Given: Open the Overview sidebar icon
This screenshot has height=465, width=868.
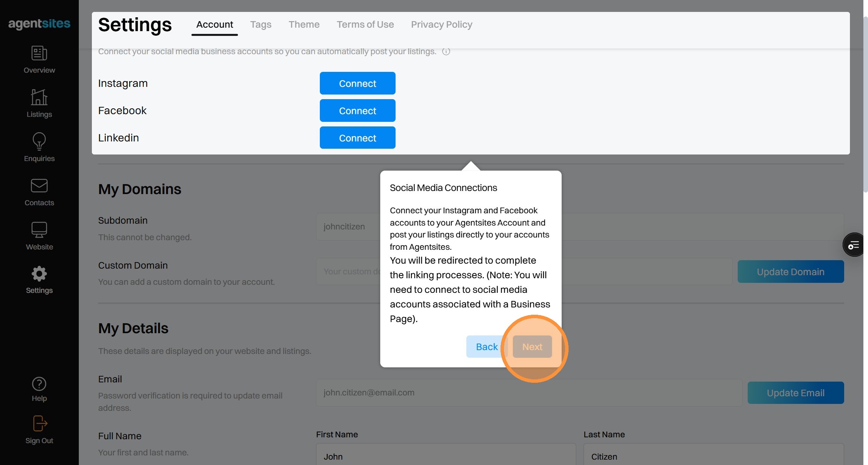Looking at the screenshot, I should [x=39, y=53].
